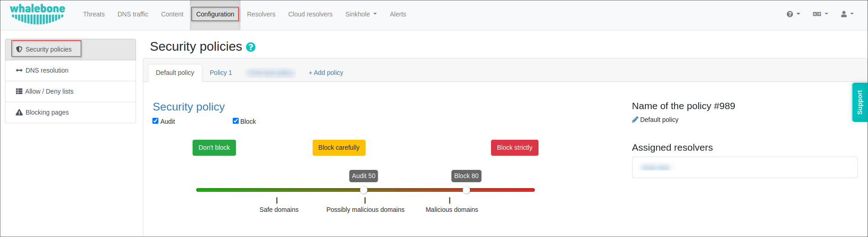Click the Allow / Deny lists table icon
The width and height of the screenshot is (868, 237).
pyautogui.click(x=19, y=91)
